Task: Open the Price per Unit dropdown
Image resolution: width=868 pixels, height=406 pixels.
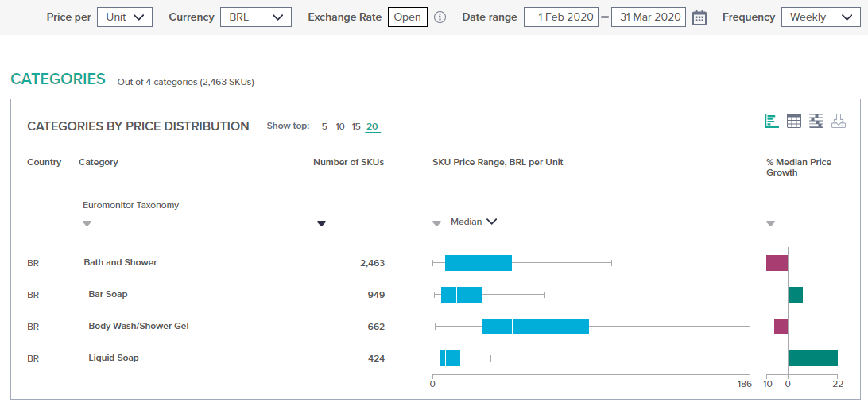Action: [x=125, y=17]
